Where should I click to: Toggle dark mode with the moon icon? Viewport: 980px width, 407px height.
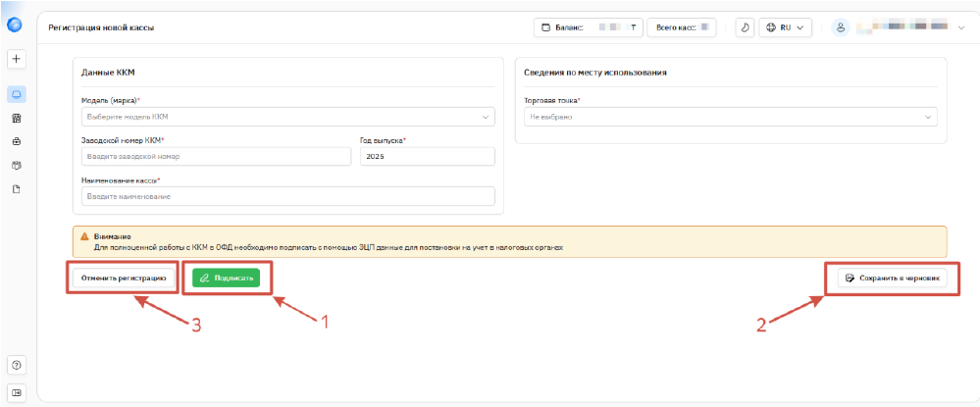point(746,27)
